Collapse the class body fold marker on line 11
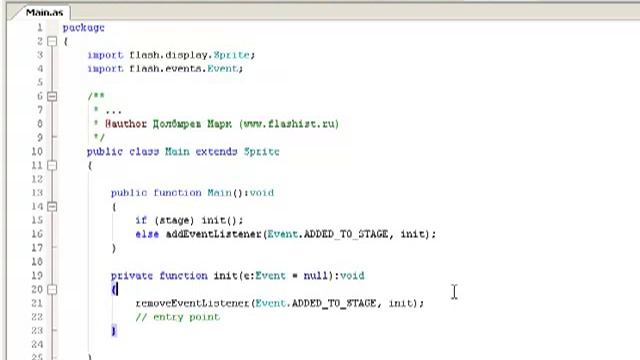 [x=52, y=165]
